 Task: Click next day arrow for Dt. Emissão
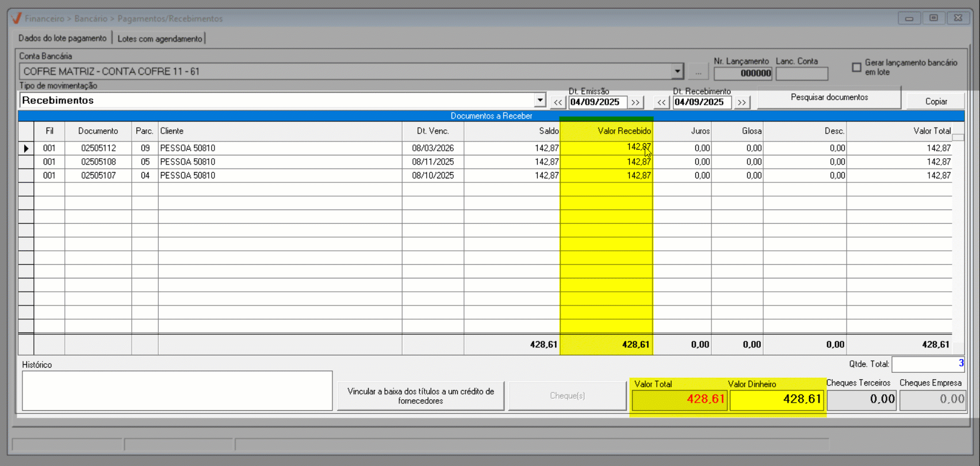click(x=636, y=102)
